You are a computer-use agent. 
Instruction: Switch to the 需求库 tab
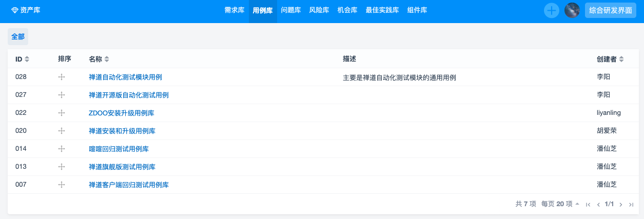[x=235, y=10]
